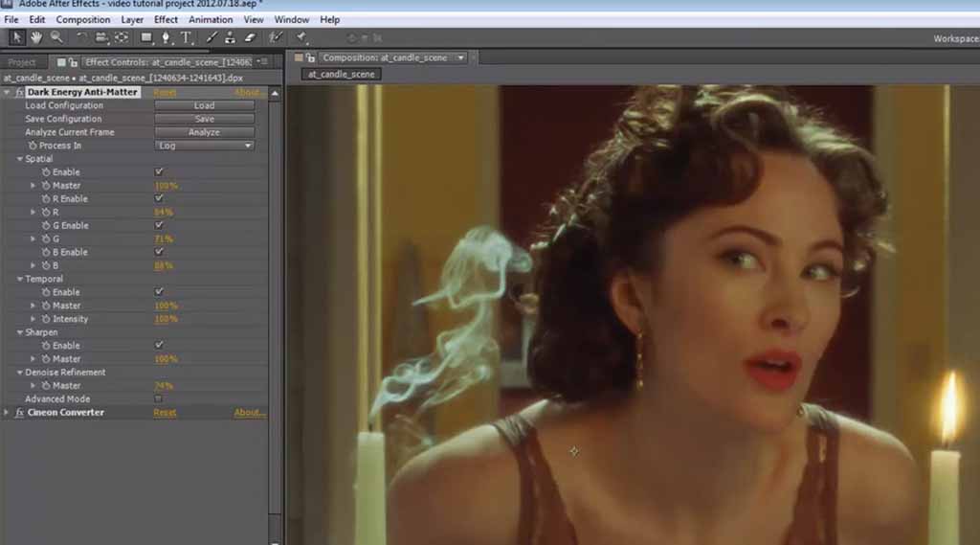Switch to the Project tab
Viewport: 980px width, 545px height.
pos(22,62)
